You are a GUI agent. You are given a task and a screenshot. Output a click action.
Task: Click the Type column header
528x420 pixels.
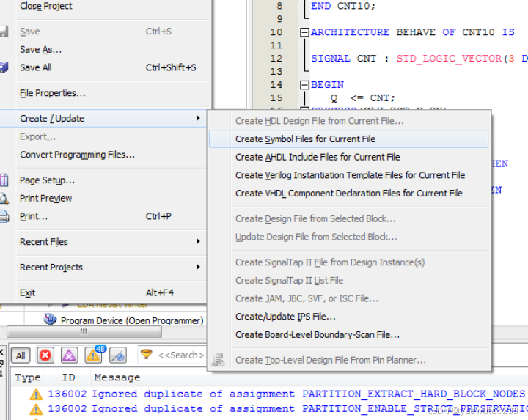(28, 377)
